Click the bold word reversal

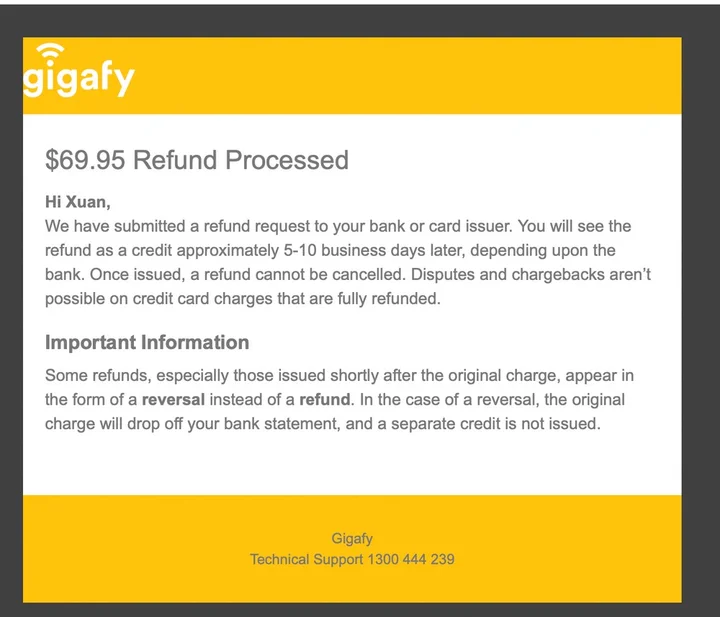pos(173,400)
